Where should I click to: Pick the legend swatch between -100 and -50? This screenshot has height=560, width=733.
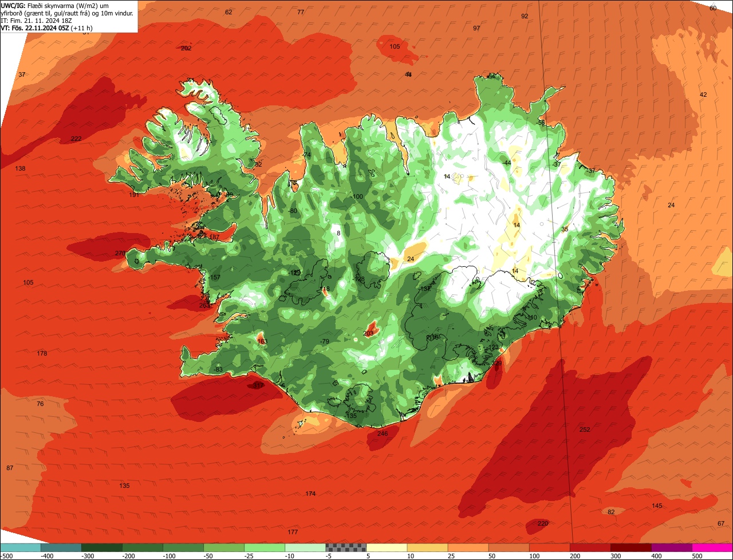pos(183,547)
